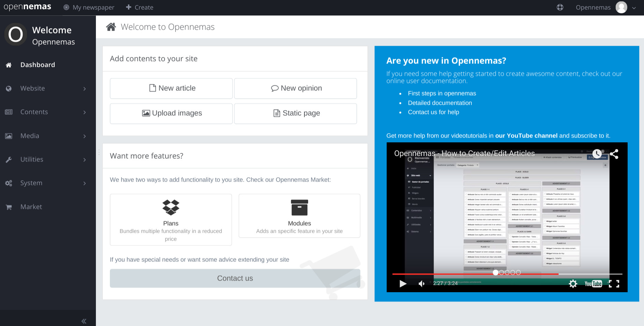This screenshot has width=644, height=326.
Task: Create a Static page
Action: (296, 113)
